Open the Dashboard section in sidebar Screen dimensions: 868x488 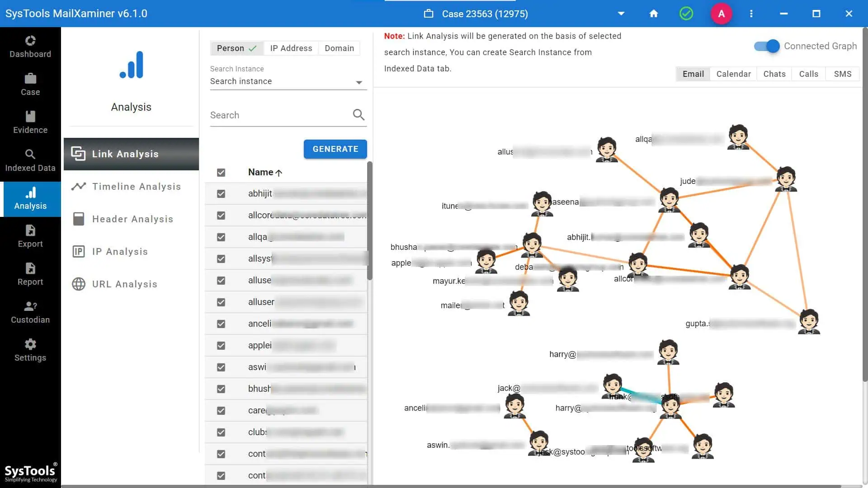(x=30, y=47)
